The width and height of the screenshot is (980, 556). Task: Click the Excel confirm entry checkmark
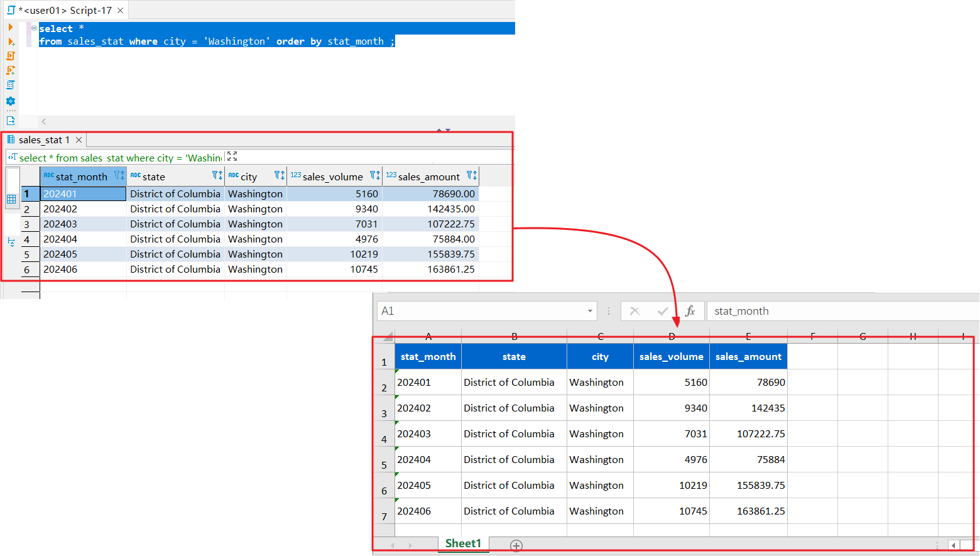coord(662,311)
